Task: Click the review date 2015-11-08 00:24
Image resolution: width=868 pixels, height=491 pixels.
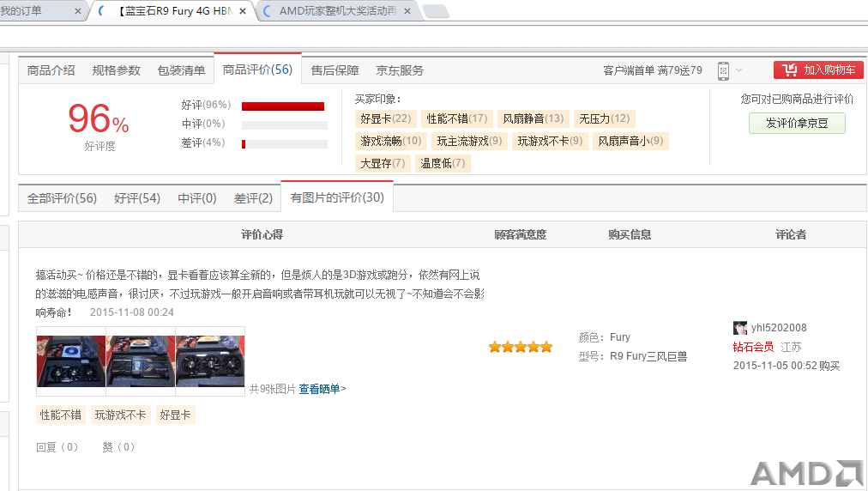Action: [132, 312]
